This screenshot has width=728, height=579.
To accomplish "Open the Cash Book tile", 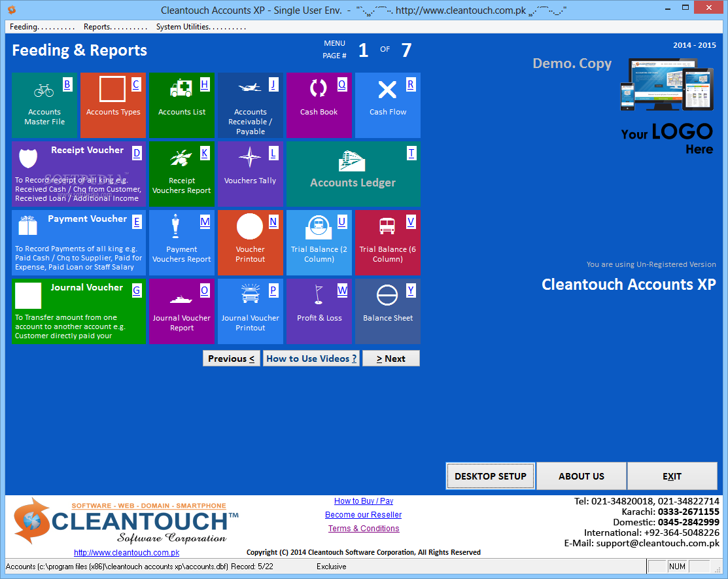I will 319,105.
